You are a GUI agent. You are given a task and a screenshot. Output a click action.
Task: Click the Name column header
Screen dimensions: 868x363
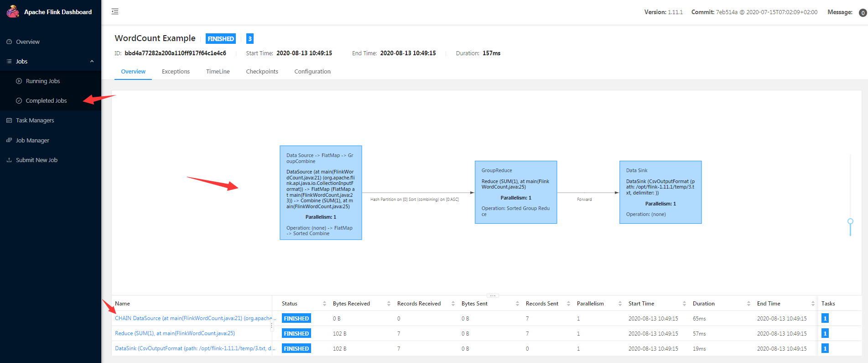[x=122, y=304]
